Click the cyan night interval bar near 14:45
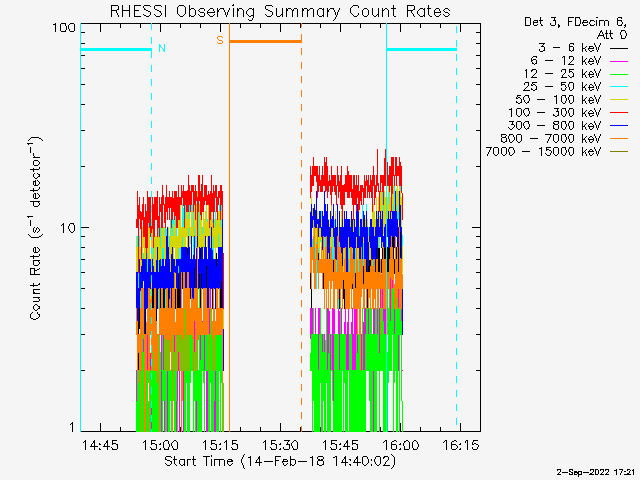This screenshot has width=640, height=480. tap(116, 50)
